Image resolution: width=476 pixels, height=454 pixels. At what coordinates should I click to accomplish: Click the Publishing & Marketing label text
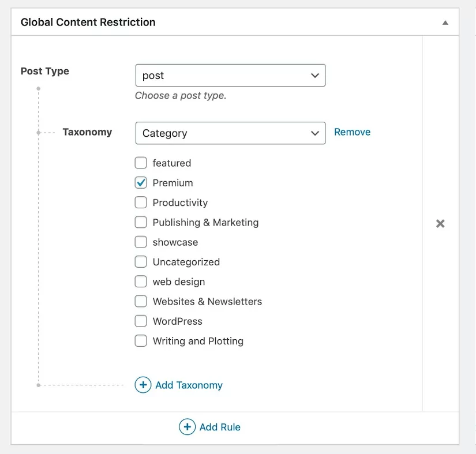205,223
